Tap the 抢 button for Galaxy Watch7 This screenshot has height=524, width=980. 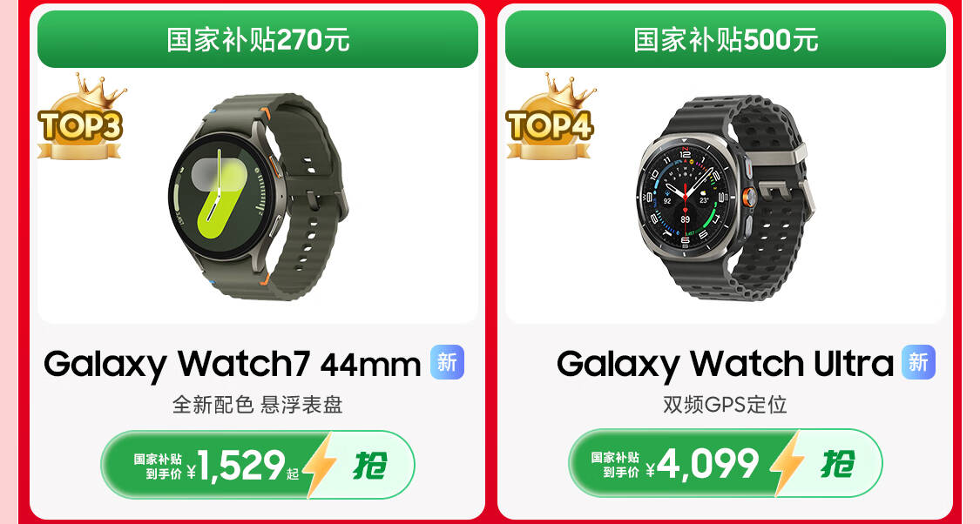[370, 466]
